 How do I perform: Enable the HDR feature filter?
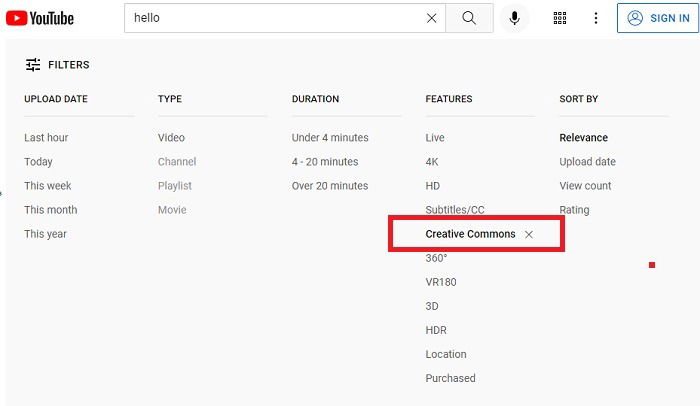(436, 331)
